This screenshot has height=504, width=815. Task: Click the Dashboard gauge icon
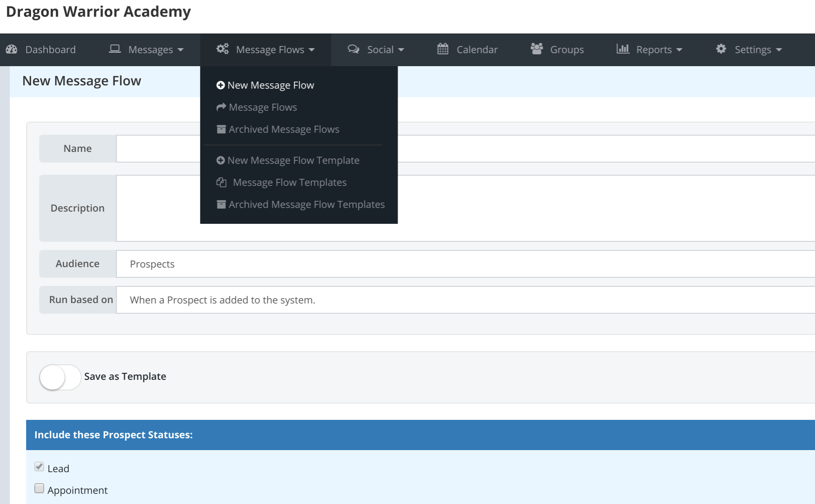[11, 49]
